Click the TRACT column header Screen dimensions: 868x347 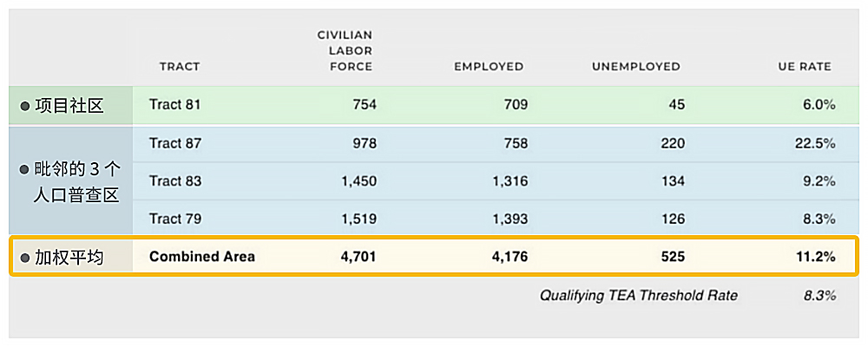coord(180,67)
